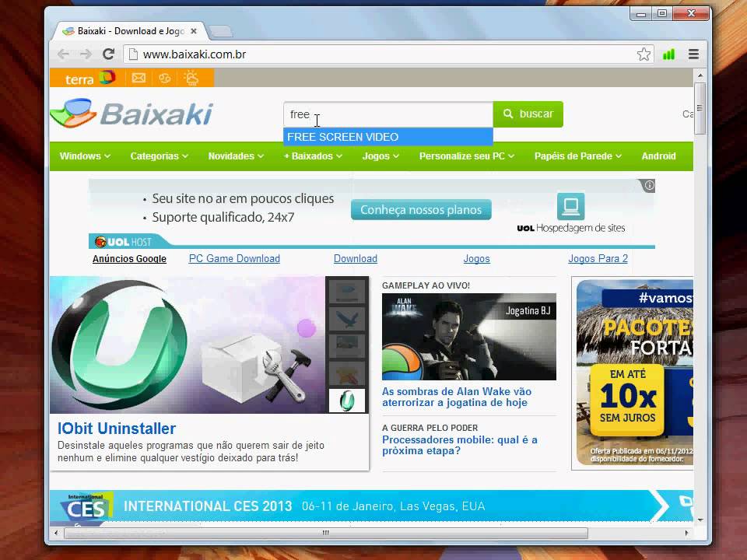Click the UOL HOST logo
Viewport: 747px width, 560px height.
click(123, 242)
